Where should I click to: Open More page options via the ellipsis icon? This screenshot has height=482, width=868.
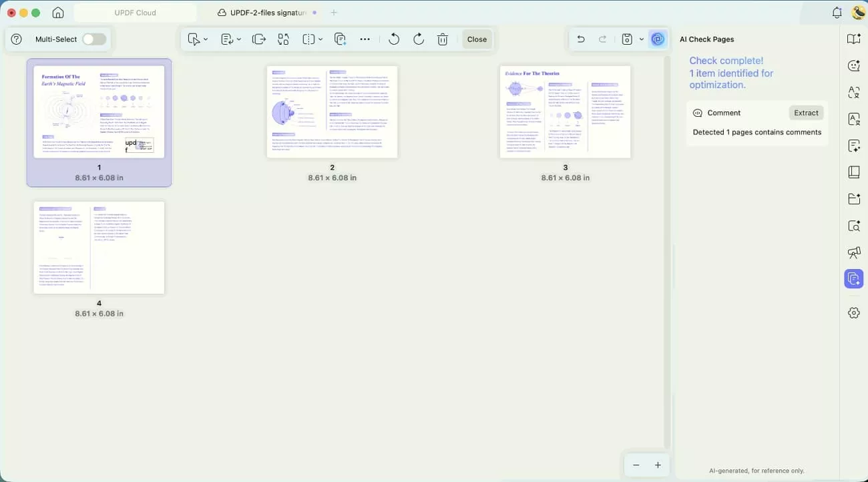point(365,39)
